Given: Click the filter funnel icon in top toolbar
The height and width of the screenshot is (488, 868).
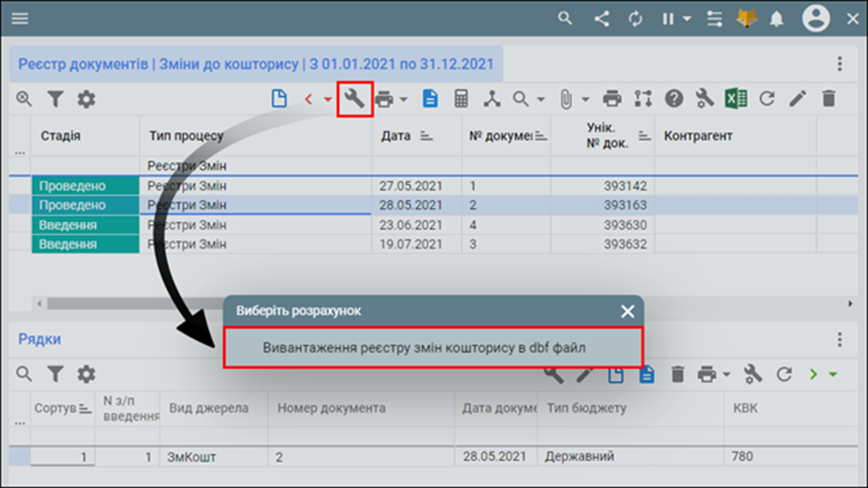Looking at the screenshot, I should (x=55, y=100).
